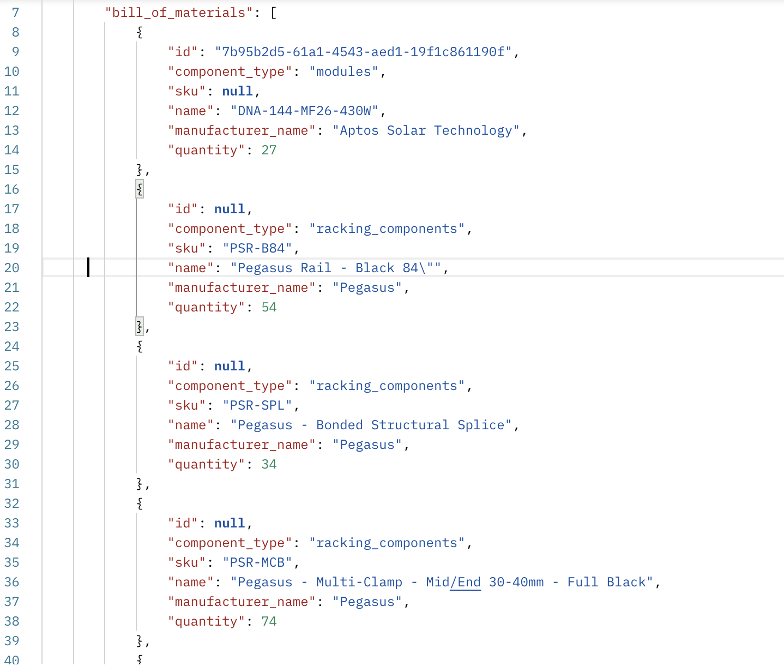This screenshot has height=672, width=784.
Task: Click the "PSR-B84" sku value
Action: pyautogui.click(x=257, y=248)
